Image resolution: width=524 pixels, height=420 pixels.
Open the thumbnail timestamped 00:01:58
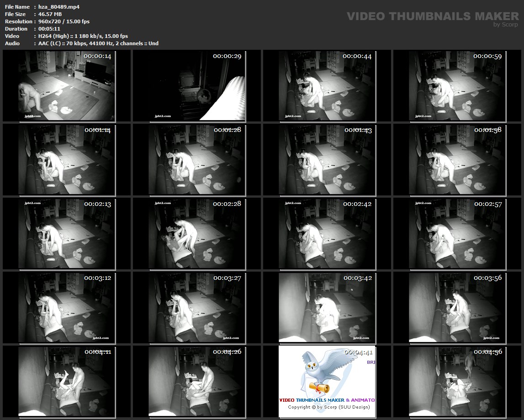tap(457, 159)
